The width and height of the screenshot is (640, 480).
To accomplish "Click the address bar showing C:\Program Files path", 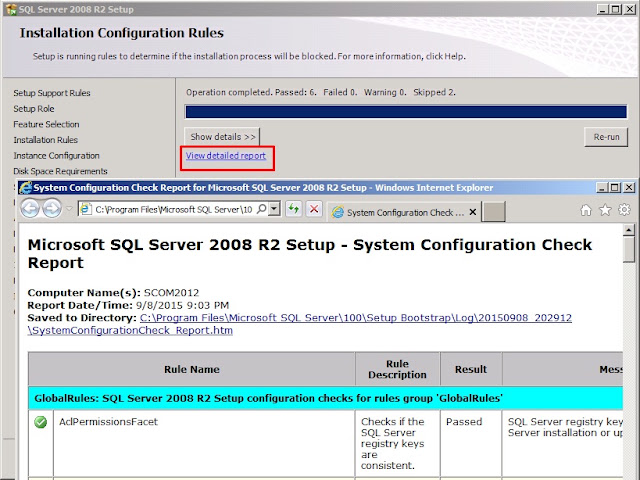I will [x=173, y=209].
